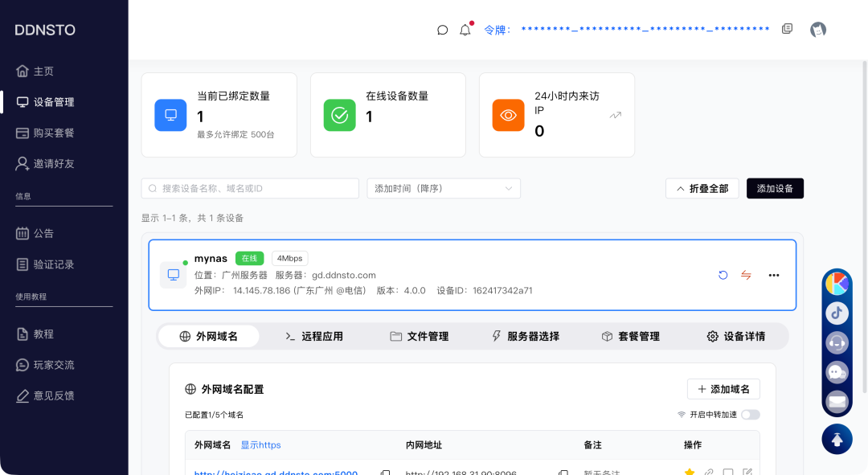The image size is (868, 475).
Task: Refresh the mynas device using reload icon
Action: tap(723, 275)
